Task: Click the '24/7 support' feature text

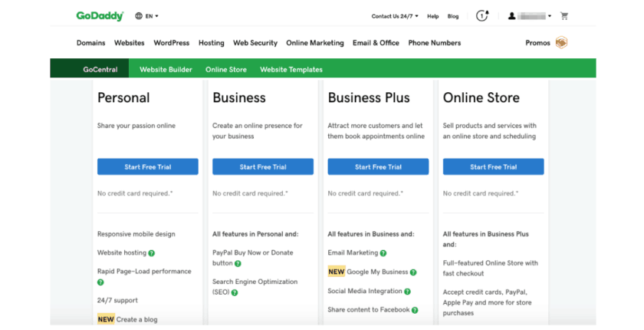Action: (117, 300)
